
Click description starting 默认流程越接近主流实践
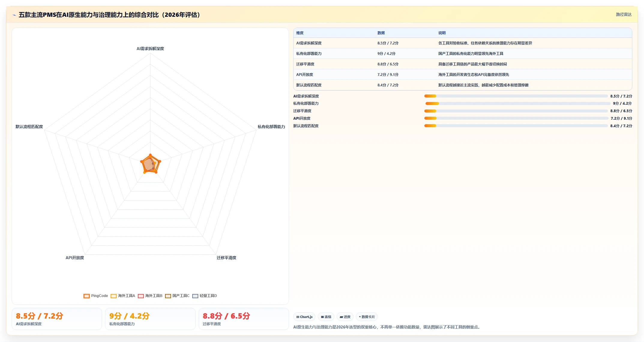point(483,85)
